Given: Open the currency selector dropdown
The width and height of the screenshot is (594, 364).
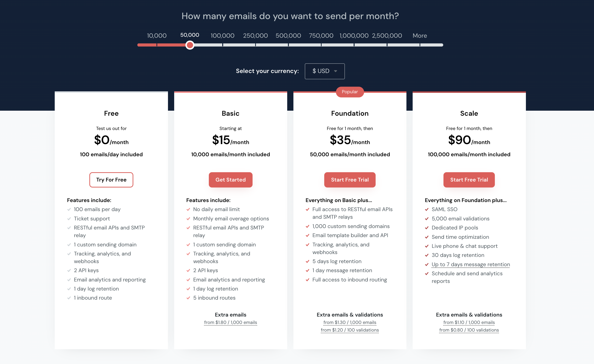Looking at the screenshot, I should pyautogui.click(x=324, y=71).
